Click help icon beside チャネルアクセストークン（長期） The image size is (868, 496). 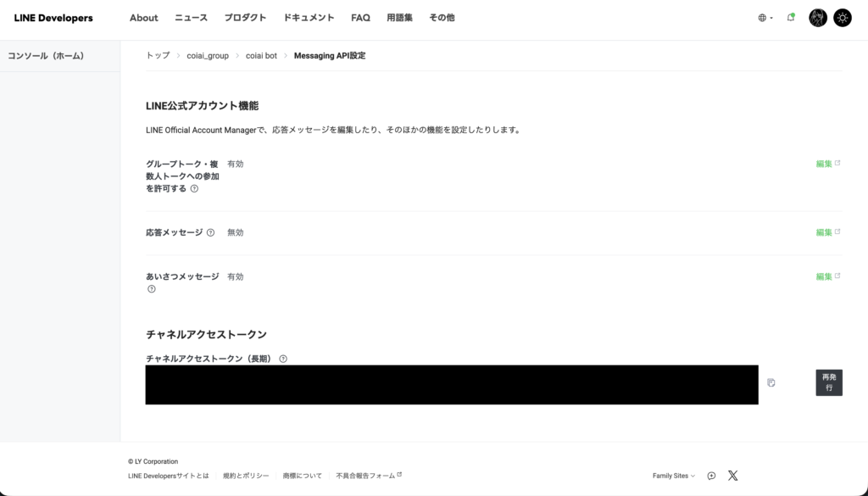coord(283,359)
